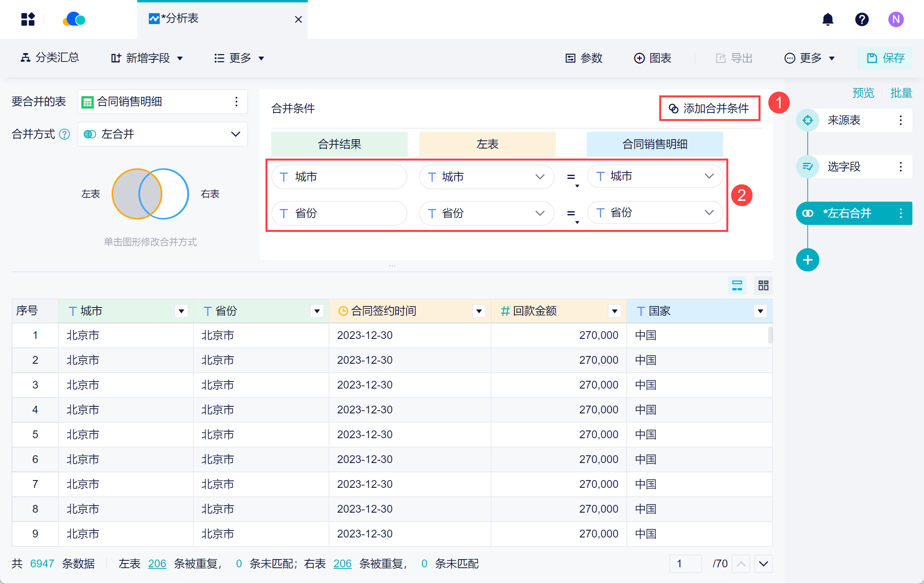Click the page number input field

(685, 563)
